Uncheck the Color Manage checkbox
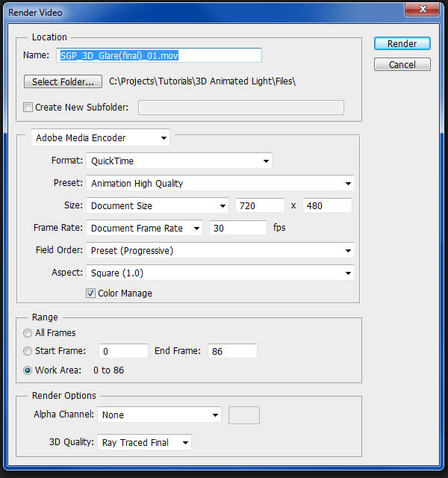 [90, 294]
